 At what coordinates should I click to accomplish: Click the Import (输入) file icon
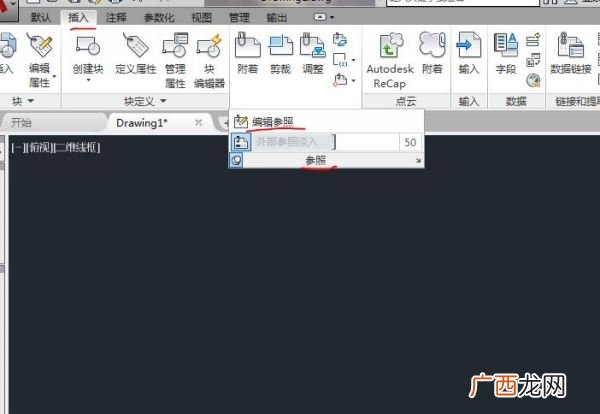tap(469, 45)
